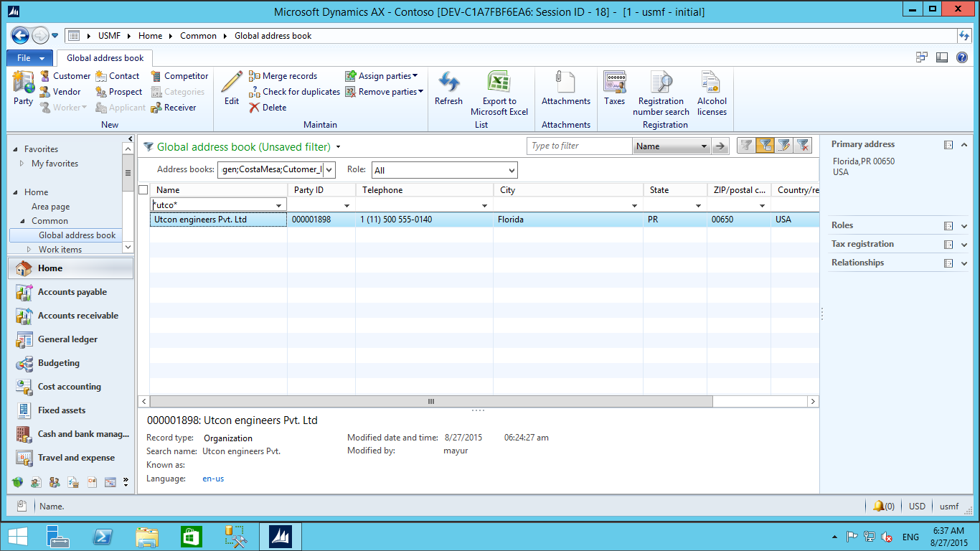The image size is (980, 551).
Task: Select Global address book in navigation tree
Action: (x=77, y=235)
